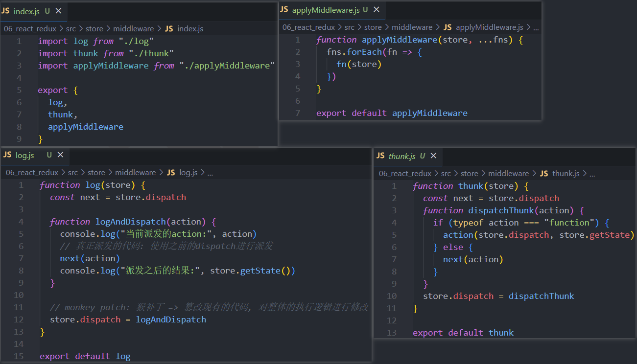
Task: Select the log.js editor tab
Action: click(x=35, y=155)
